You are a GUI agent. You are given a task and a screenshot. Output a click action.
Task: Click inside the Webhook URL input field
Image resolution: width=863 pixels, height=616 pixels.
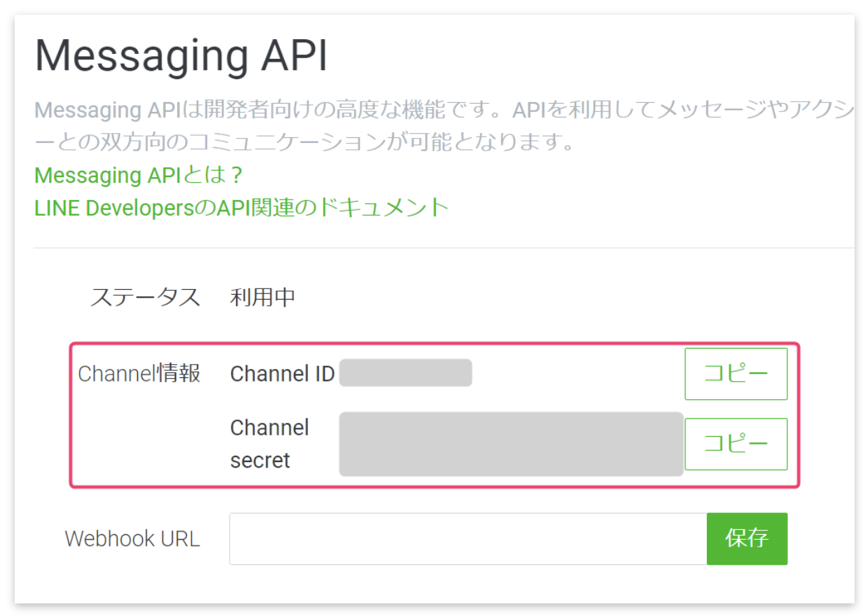[x=462, y=538]
